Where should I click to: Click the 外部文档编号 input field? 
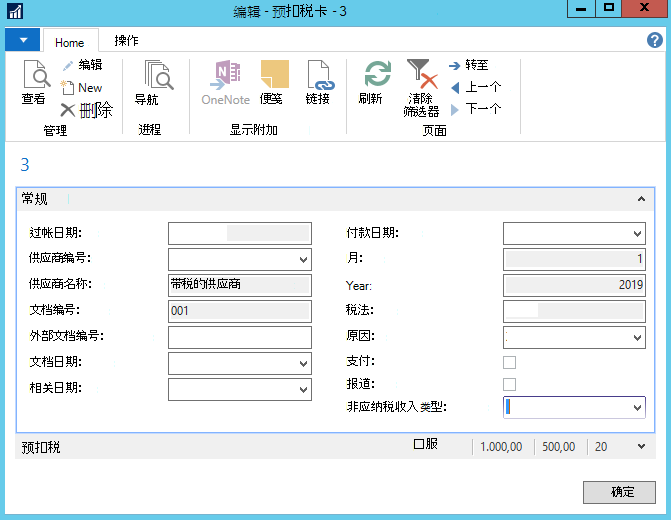click(240, 337)
